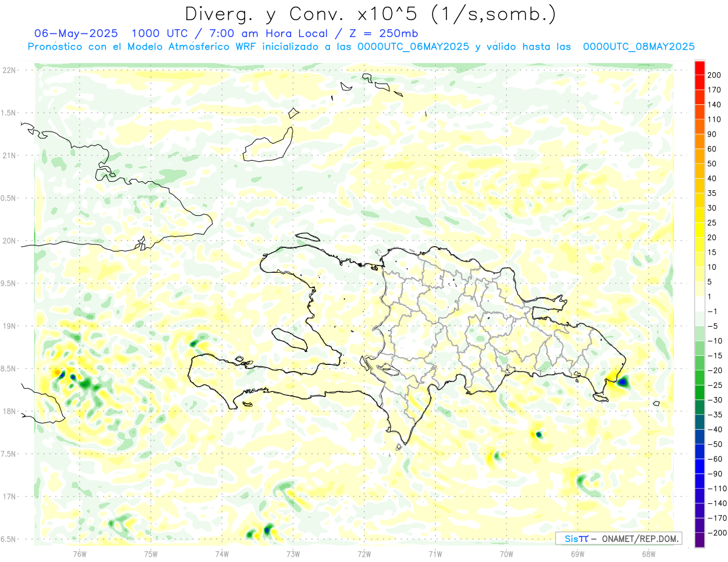Click the '-1' value on the color scale
The width and height of the screenshot is (728, 562).
[x=712, y=312]
